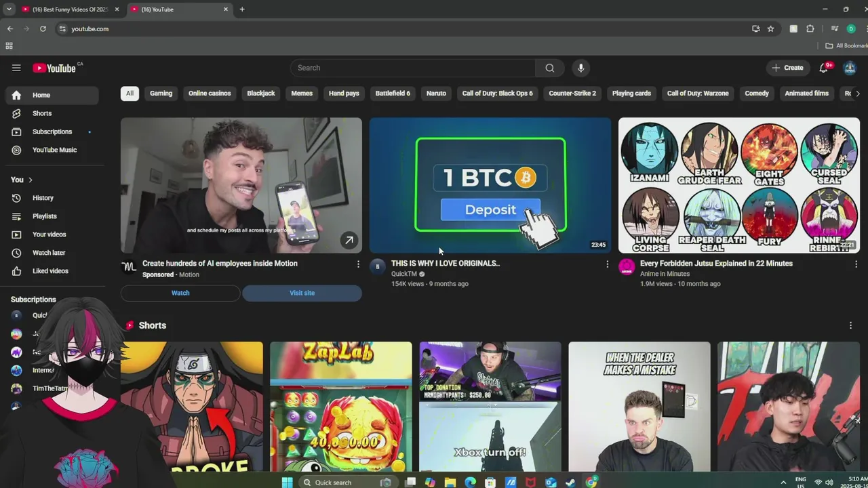Click the YouTube logo
The image size is (868, 488).
[54, 68]
